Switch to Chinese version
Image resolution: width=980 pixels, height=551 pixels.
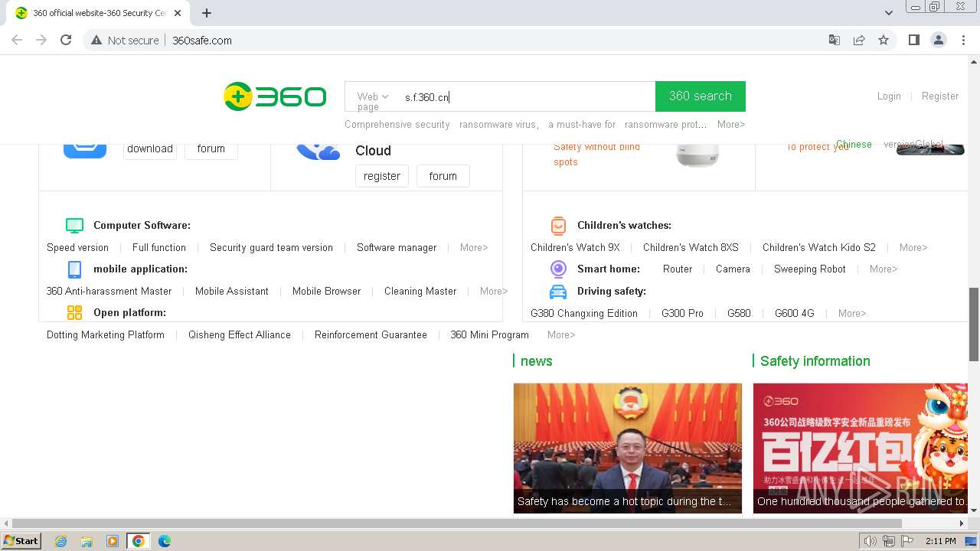[854, 144]
